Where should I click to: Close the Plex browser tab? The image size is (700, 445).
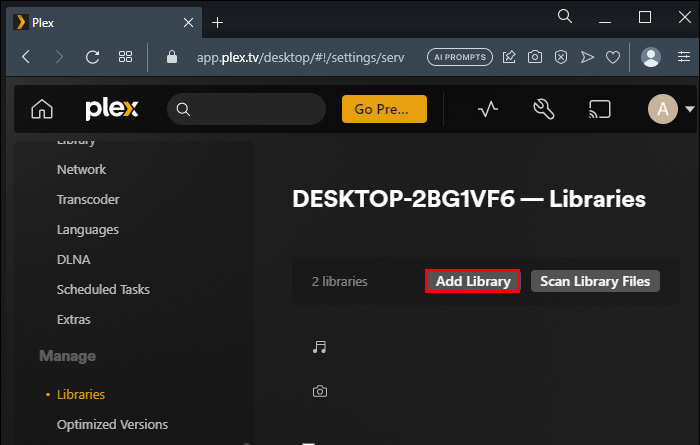188,22
